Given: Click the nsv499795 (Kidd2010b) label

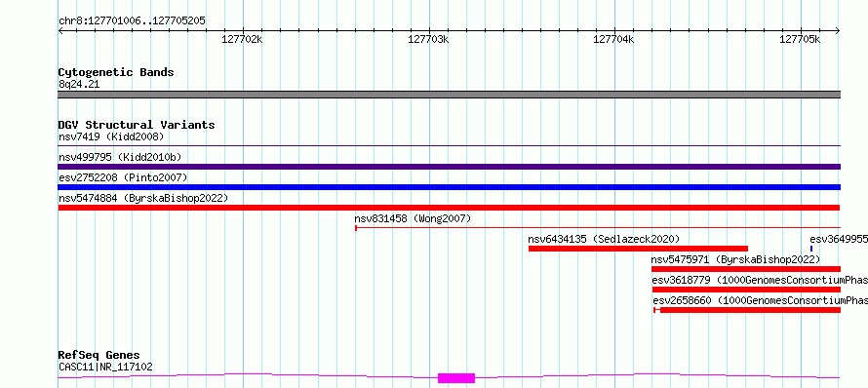Looking at the screenshot, I should 120,158.
